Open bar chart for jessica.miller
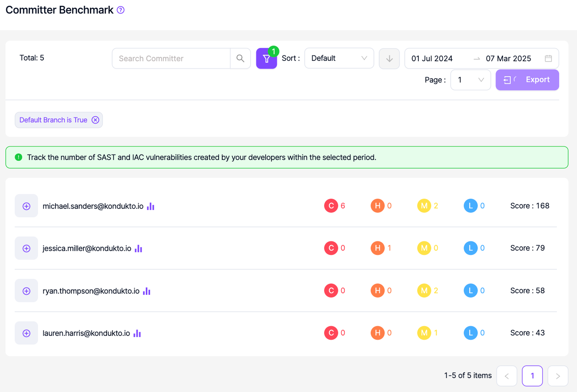This screenshot has height=392, width=577. coord(138,248)
